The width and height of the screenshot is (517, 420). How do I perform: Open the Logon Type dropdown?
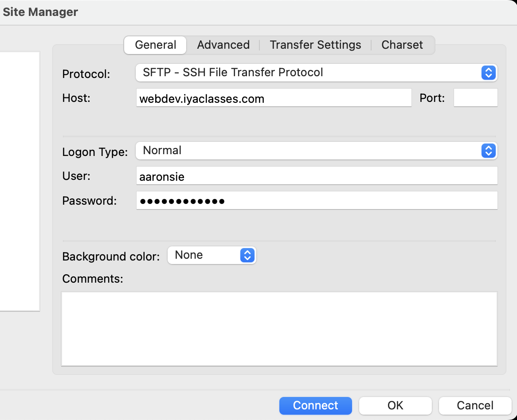[x=310, y=151]
